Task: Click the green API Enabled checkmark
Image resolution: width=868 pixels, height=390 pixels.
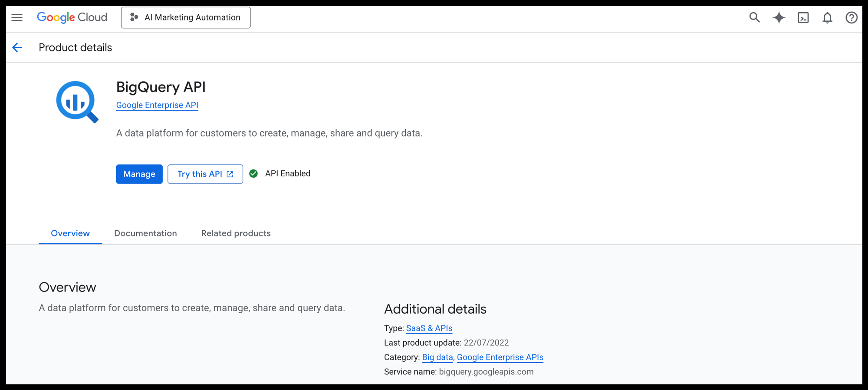Action: (x=253, y=174)
